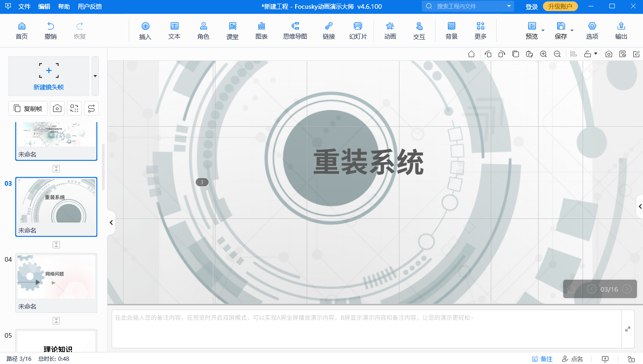Click the zoom out magnifier icon
The height and width of the screenshot is (364, 643).
557,54
